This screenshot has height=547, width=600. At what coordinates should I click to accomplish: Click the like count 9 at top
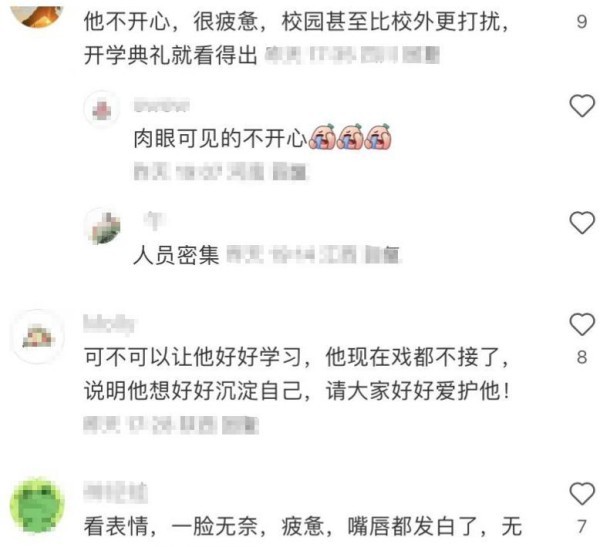coord(582,21)
